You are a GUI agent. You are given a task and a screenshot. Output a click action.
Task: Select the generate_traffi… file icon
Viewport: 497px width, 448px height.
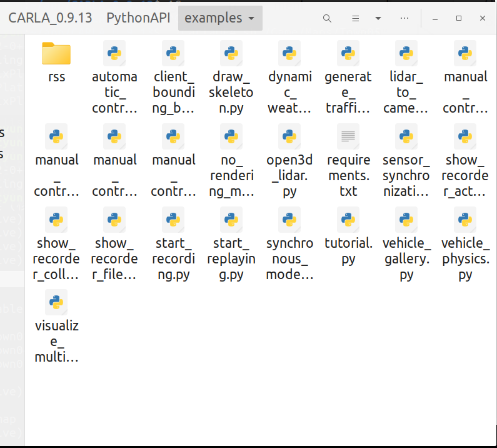[x=348, y=53]
